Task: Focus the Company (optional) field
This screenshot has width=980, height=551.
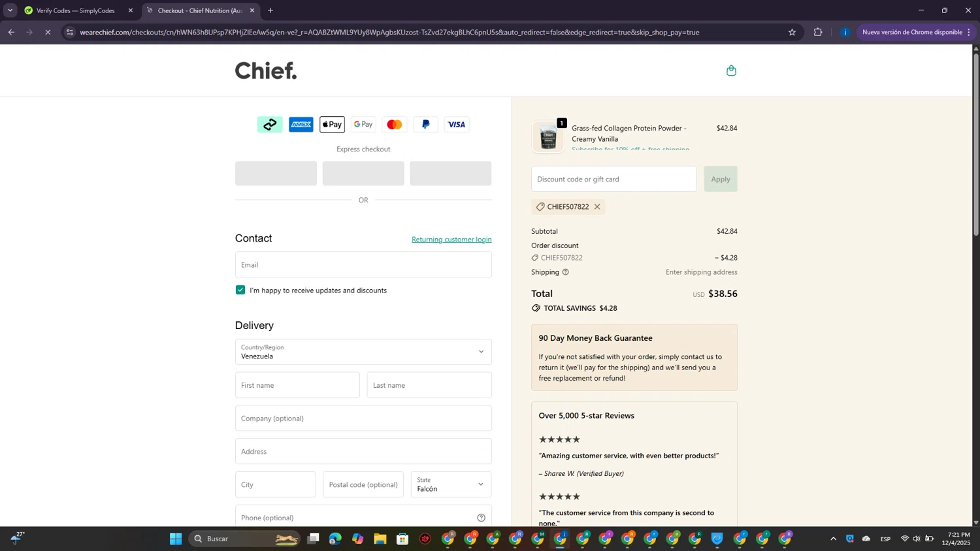Action: point(363,418)
